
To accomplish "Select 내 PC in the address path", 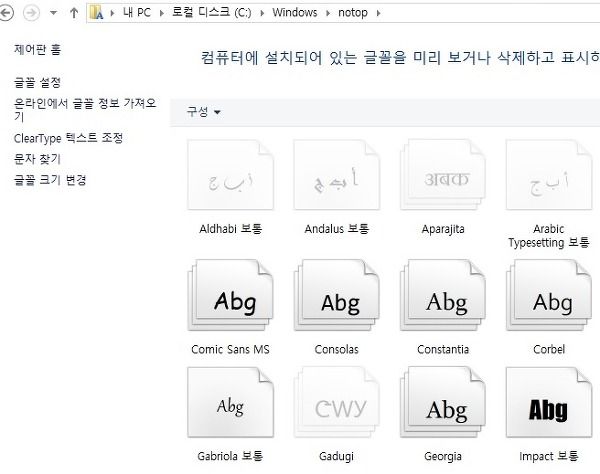I will pos(137,13).
